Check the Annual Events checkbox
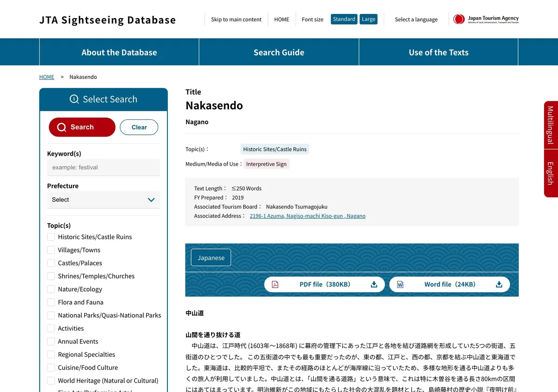558x392 pixels. (x=51, y=341)
